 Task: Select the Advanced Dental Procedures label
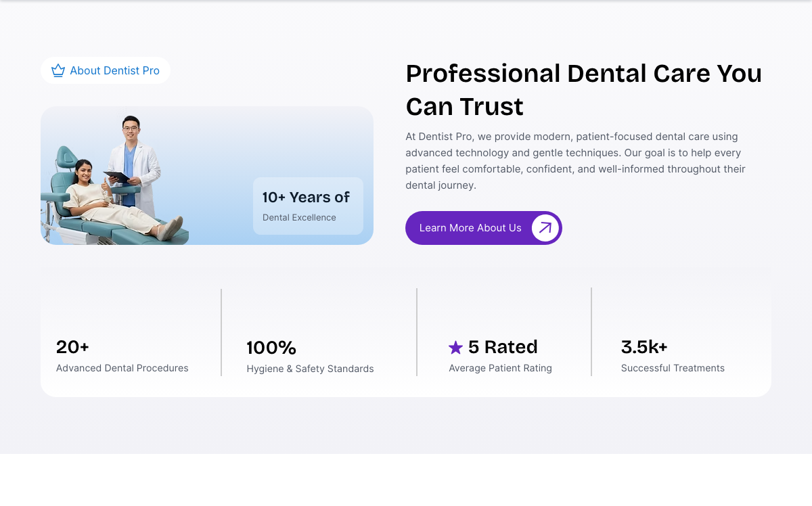coord(122,368)
